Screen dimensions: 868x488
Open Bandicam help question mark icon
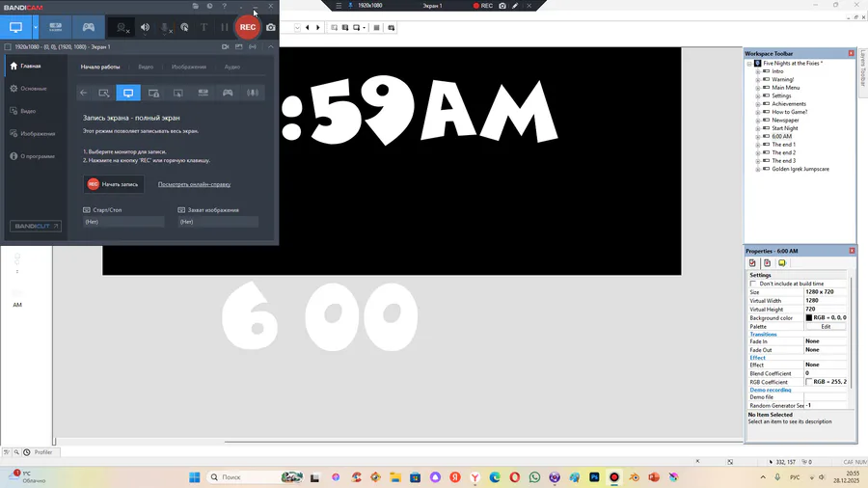point(224,6)
